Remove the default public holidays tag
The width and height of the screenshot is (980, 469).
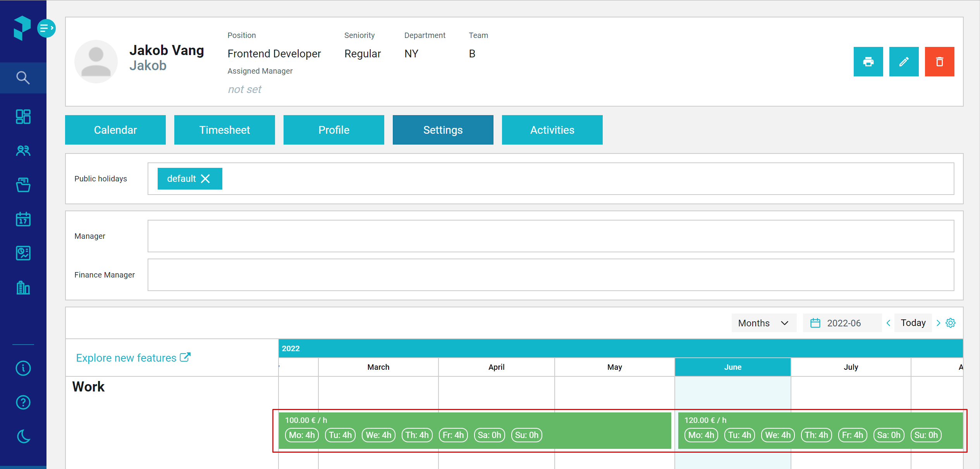pyautogui.click(x=205, y=179)
